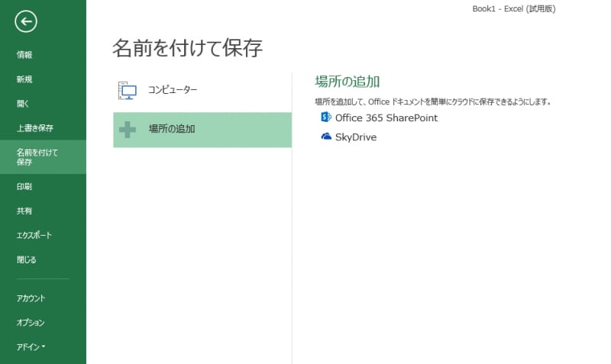Expand the アドイン dropdown
The image size is (611, 364).
31,346
